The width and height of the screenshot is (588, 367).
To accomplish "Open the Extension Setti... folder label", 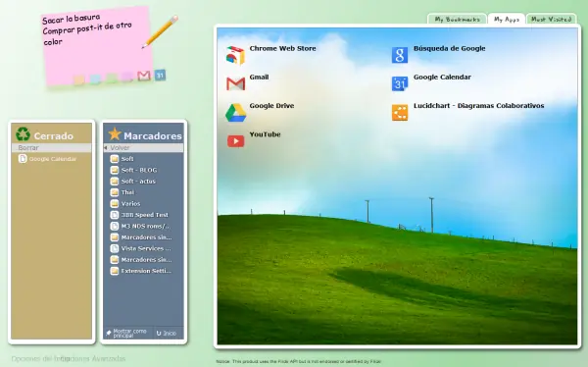I will click(146, 271).
